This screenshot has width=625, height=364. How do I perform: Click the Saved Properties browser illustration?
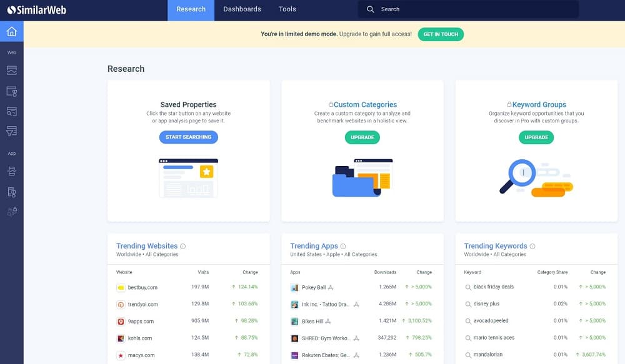pyautogui.click(x=189, y=178)
